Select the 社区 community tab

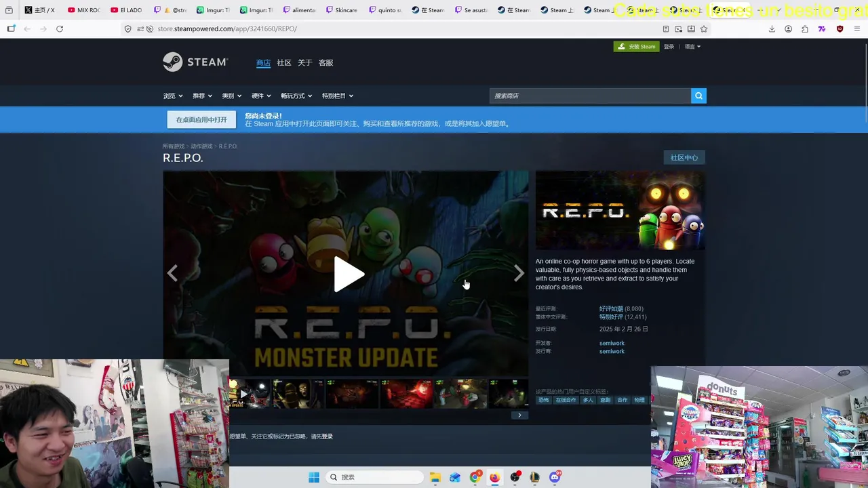coord(284,63)
